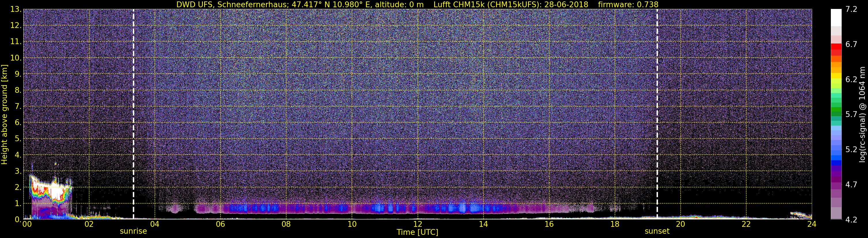Click the height axis tick '10.'
This screenshot has height=238, width=868.
tap(16, 58)
